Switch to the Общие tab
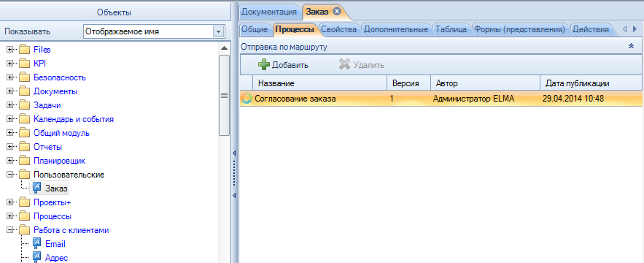 (255, 29)
